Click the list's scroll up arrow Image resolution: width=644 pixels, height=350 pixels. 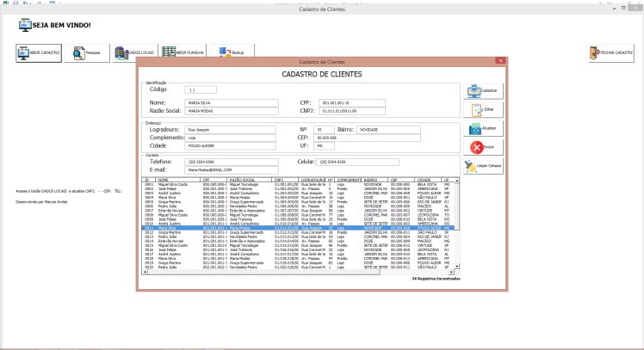click(x=456, y=181)
